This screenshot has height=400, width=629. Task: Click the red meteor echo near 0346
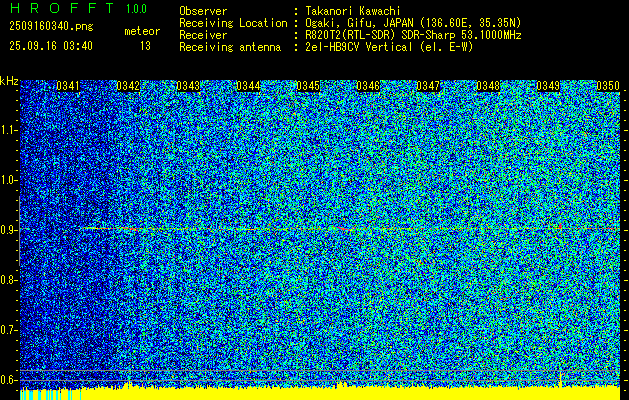click(x=343, y=228)
